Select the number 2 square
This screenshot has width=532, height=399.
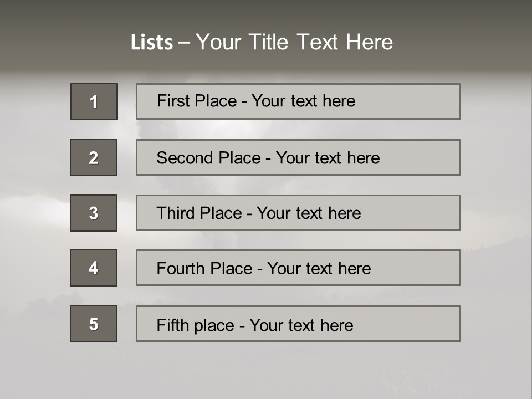pos(94,157)
